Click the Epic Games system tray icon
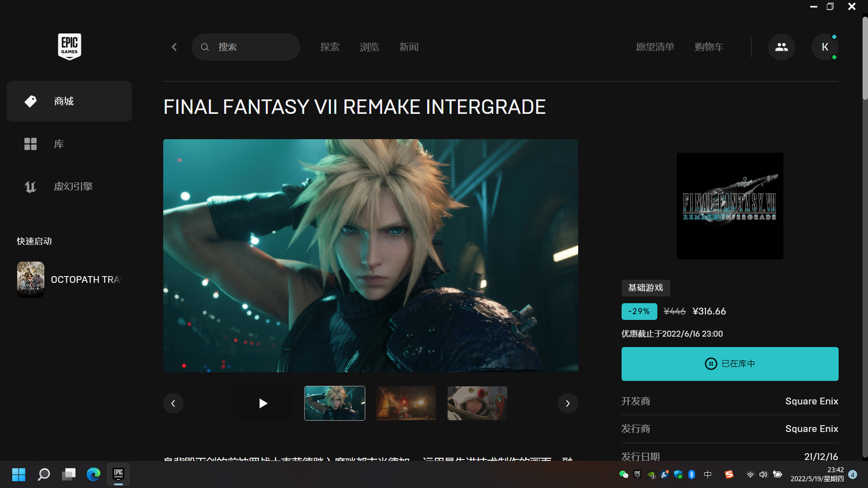 [637, 474]
